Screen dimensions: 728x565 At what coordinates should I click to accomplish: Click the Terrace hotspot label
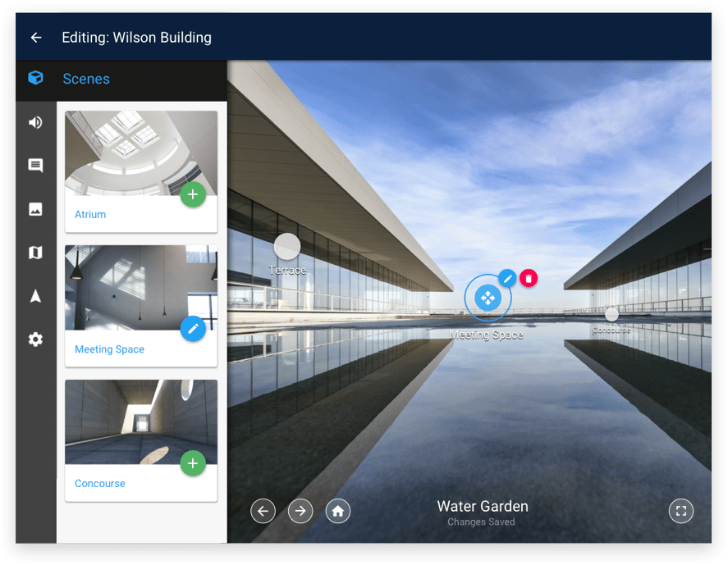pyautogui.click(x=287, y=271)
